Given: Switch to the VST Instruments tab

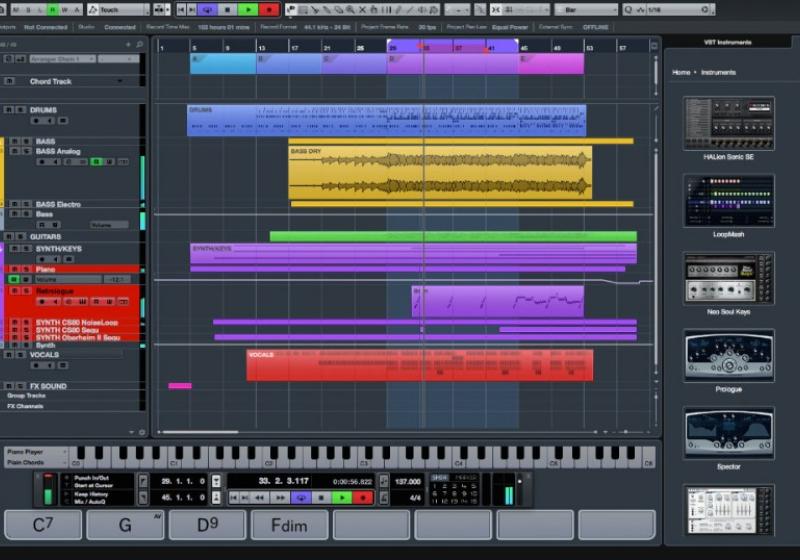Looking at the screenshot, I should 729,42.
